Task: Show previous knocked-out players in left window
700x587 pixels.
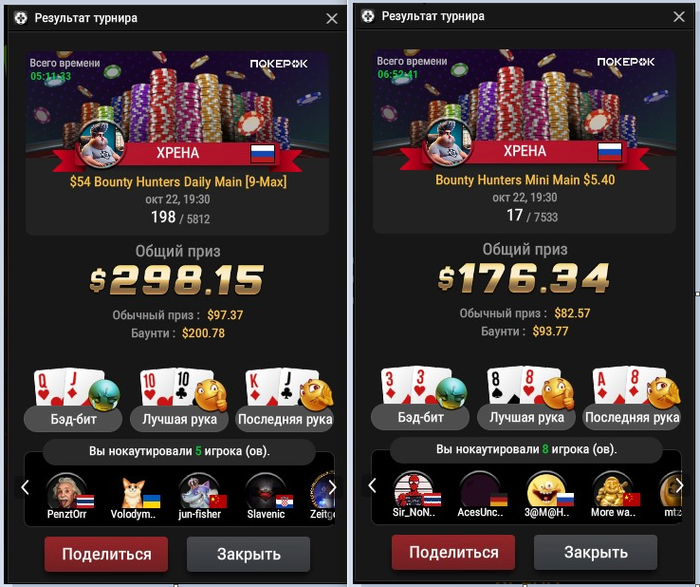Action: click(x=25, y=487)
